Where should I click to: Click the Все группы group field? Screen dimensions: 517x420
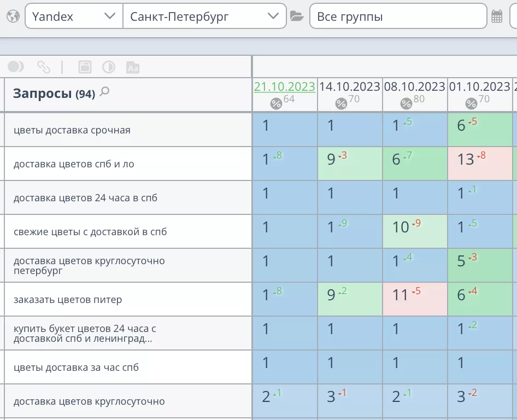(x=398, y=16)
